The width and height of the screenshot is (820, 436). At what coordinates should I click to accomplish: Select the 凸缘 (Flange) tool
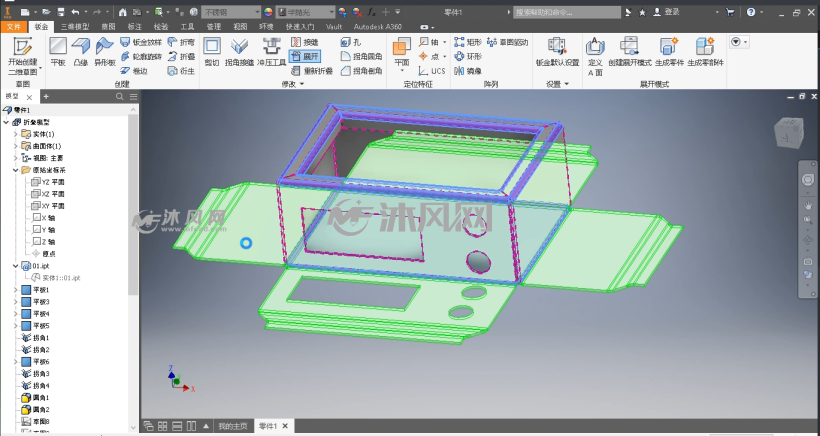click(x=81, y=52)
